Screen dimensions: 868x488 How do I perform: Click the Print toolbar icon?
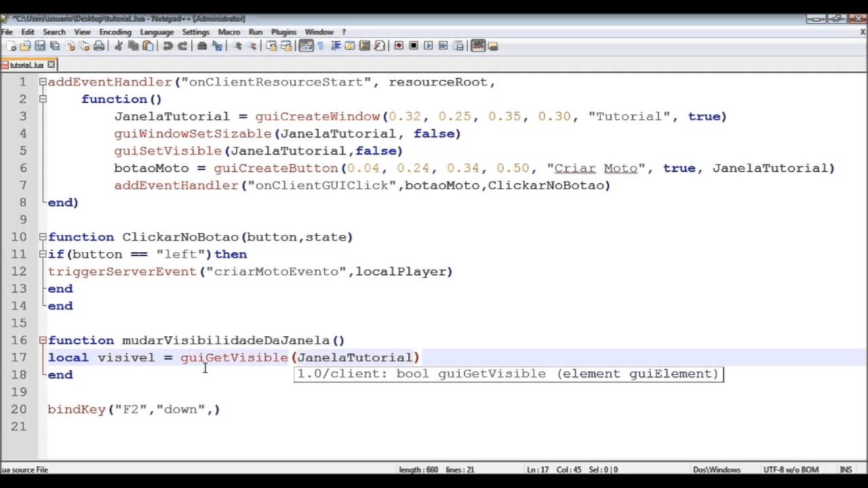[x=99, y=46]
